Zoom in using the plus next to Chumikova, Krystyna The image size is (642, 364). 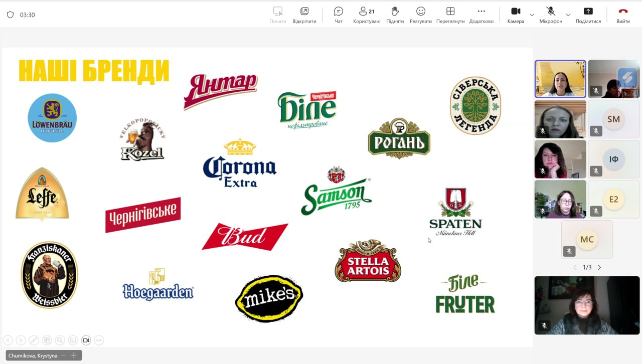click(x=74, y=355)
